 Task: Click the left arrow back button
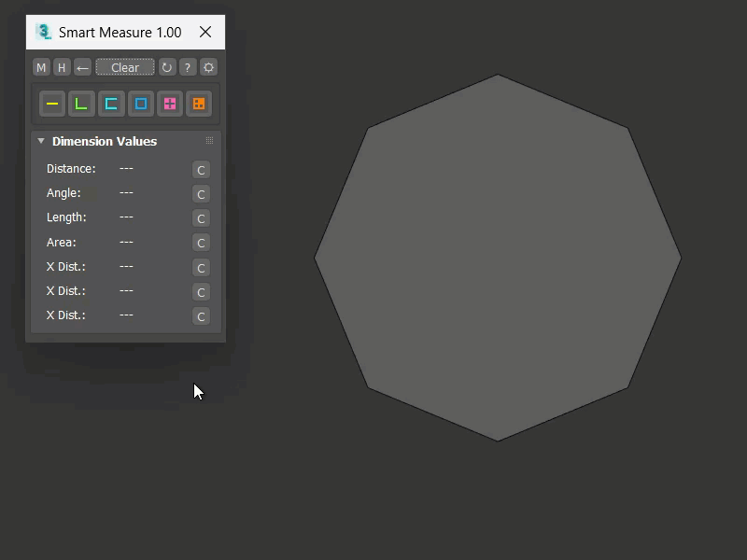(x=82, y=67)
